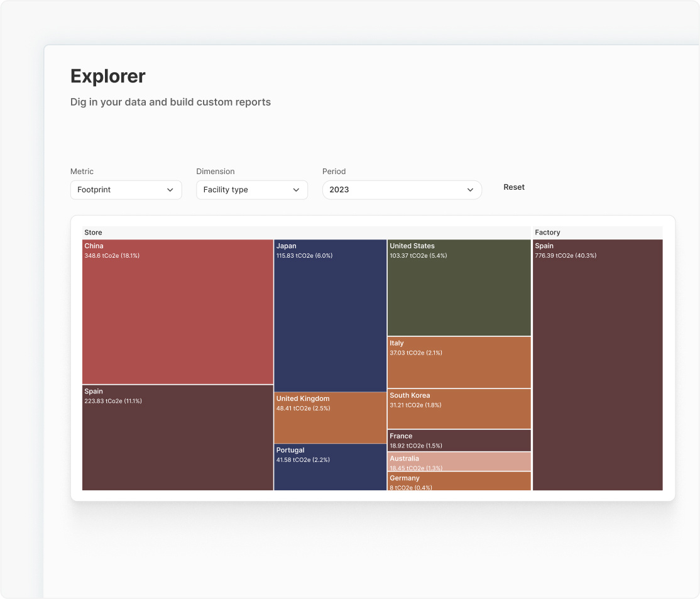Click the 103.37 tCO2e (5.4%) value
Viewport: 700px width, 599px height.
coord(418,255)
